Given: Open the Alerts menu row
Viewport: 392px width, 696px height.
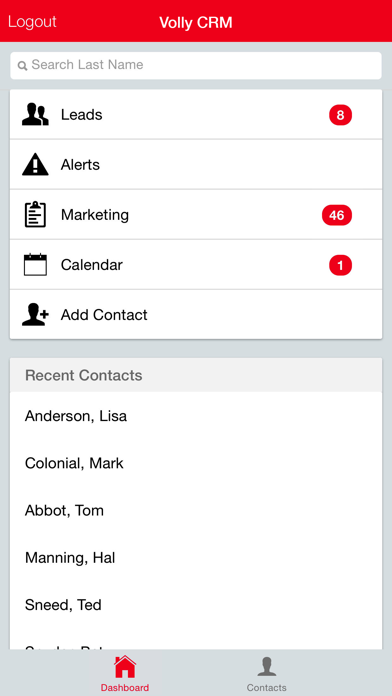Looking at the screenshot, I should tap(196, 165).
